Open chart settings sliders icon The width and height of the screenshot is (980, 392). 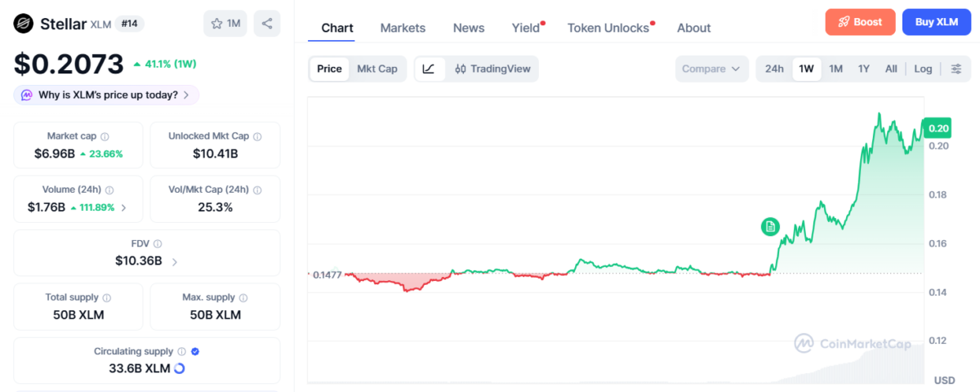click(x=955, y=69)
